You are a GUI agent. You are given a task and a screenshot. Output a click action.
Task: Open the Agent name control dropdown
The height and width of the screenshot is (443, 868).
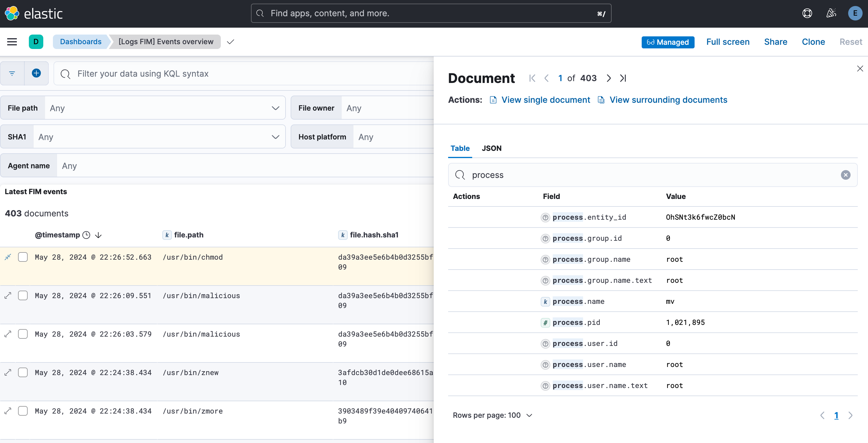click(x=245, y=166)
